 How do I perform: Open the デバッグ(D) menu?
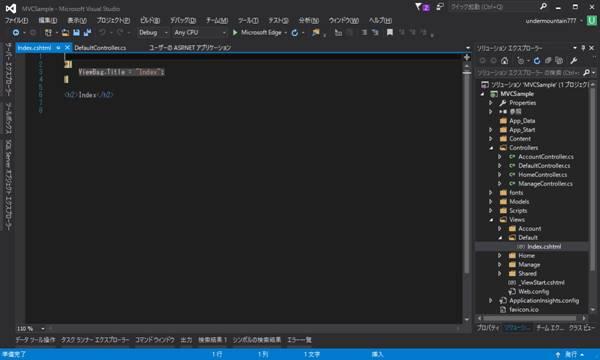(183, 20)
